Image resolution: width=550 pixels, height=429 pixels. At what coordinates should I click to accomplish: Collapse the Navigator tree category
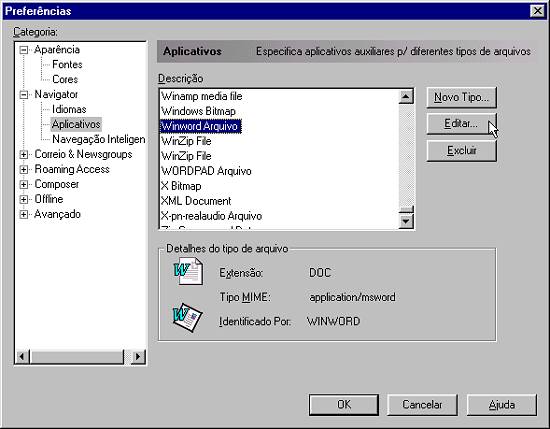pos(24,94)
